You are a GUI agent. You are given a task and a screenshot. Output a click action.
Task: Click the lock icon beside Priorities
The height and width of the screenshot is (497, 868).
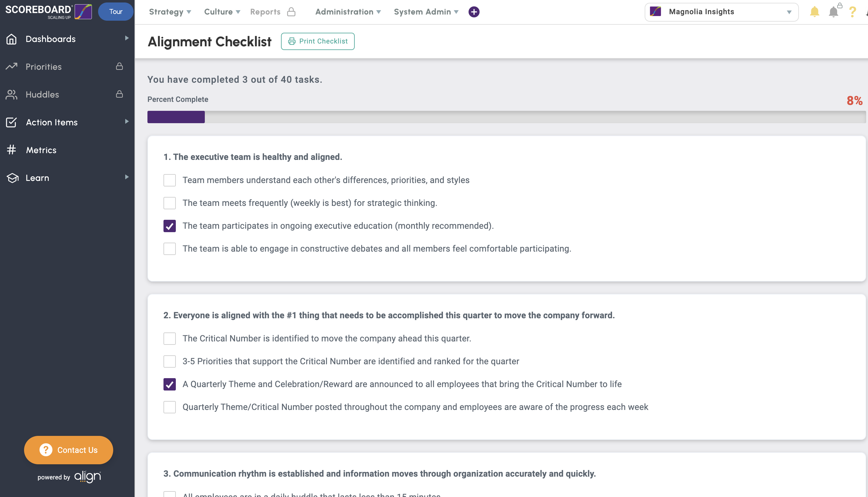119,66
